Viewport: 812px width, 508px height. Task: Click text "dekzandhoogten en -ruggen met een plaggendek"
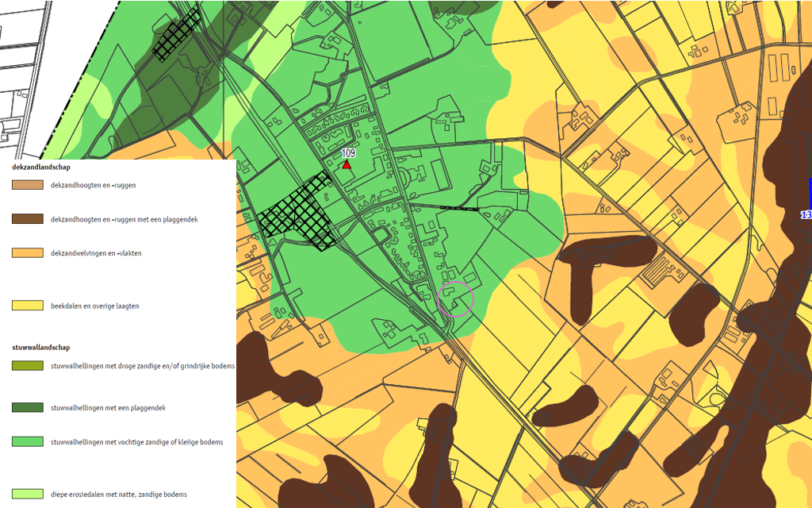(124, 219)
